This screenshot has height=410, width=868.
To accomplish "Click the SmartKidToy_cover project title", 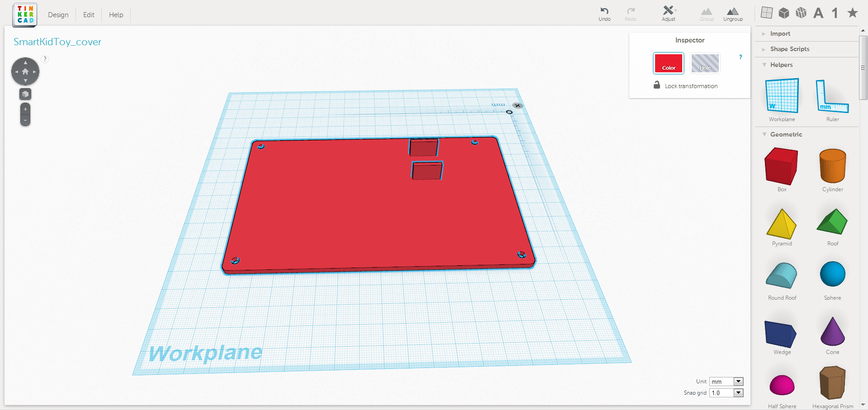I will (57, 42).
